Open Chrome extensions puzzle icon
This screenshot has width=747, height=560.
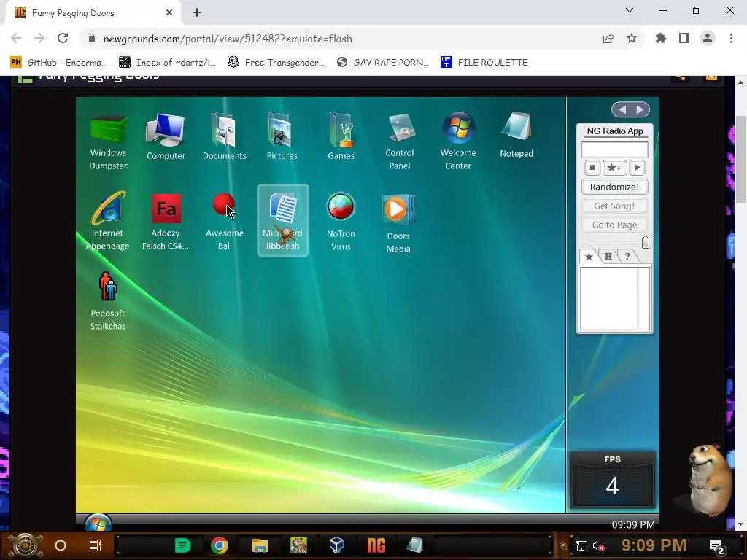(x=661, y=39)
